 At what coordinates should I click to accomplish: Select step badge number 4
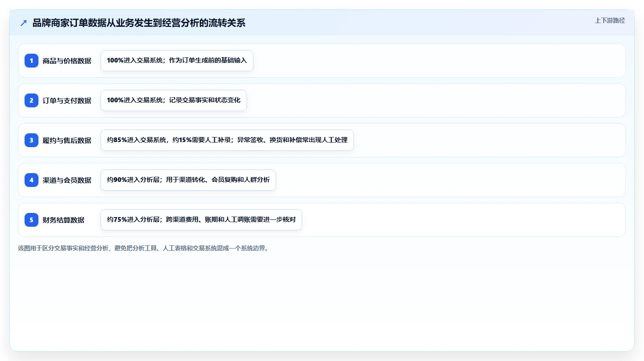[x=32, y=180]
